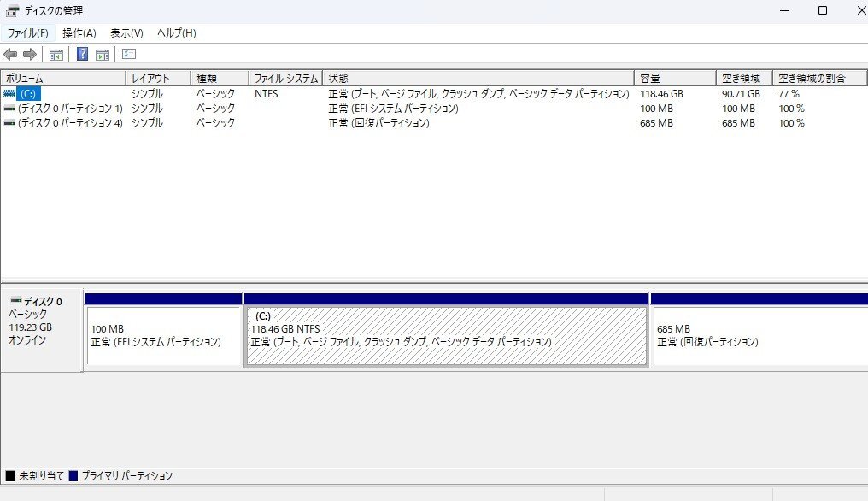The width and height of the screenshot is (868, 501).
Task: Open the 操作(A) menu
Action: tap(78, 32)
